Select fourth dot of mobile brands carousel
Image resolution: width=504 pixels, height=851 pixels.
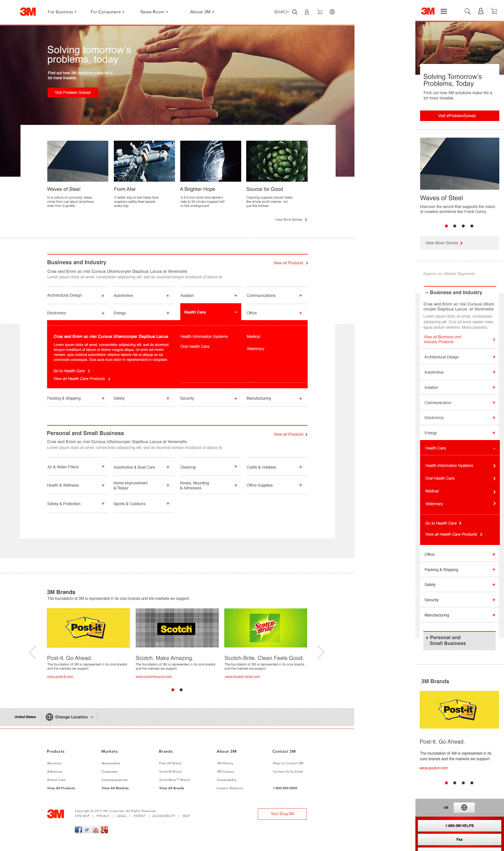[472, 783]
